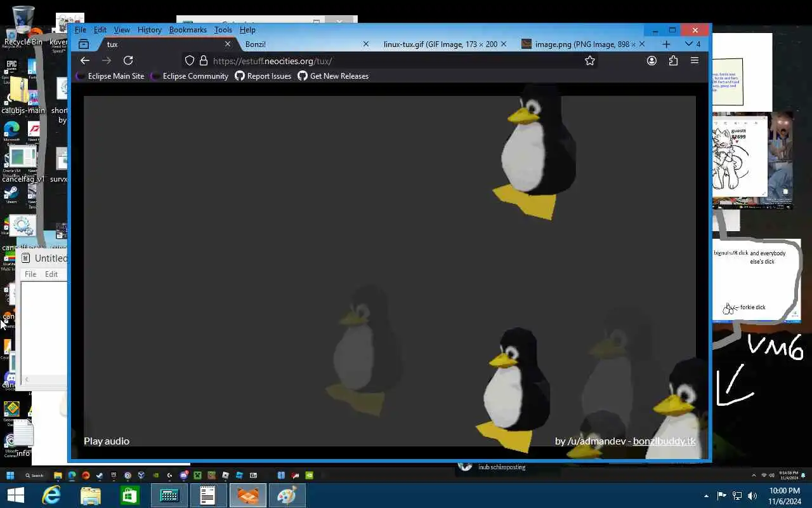
Task: Expand the list-all-tabs dropdown showing 4
Action: [692, 44]
